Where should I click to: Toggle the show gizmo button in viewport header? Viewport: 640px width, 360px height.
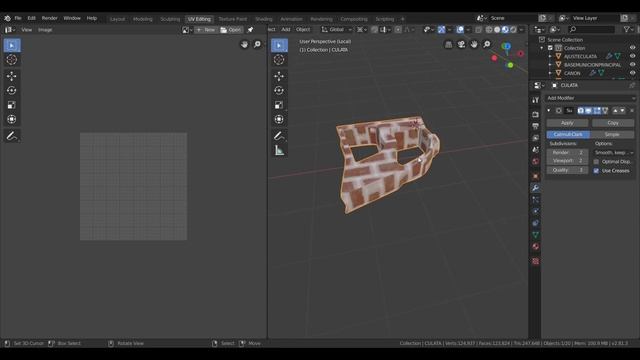click(x=441, y=30)
